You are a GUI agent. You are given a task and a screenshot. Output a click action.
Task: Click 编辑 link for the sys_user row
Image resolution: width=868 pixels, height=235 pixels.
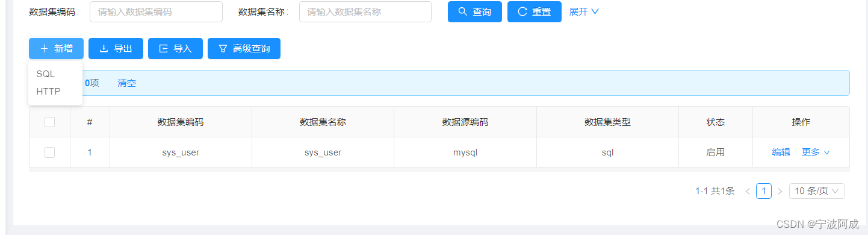click(x=781, y=152)
